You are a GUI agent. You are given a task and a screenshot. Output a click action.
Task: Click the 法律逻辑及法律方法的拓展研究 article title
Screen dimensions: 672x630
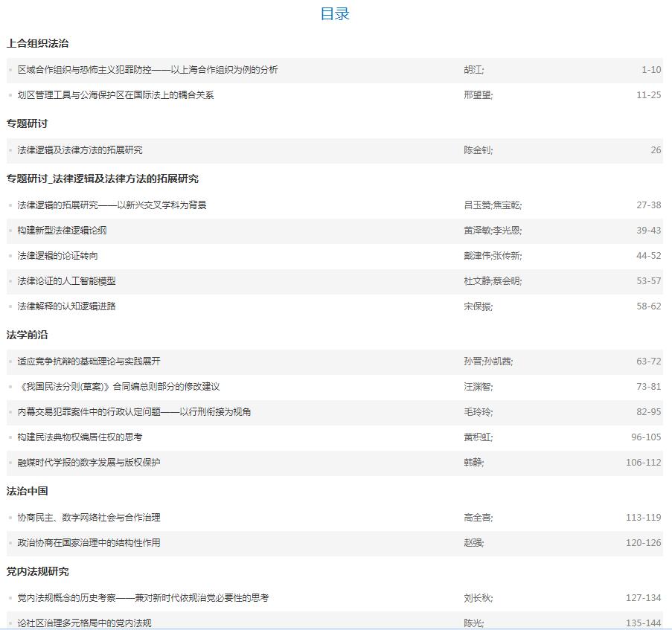pos(80,150)
